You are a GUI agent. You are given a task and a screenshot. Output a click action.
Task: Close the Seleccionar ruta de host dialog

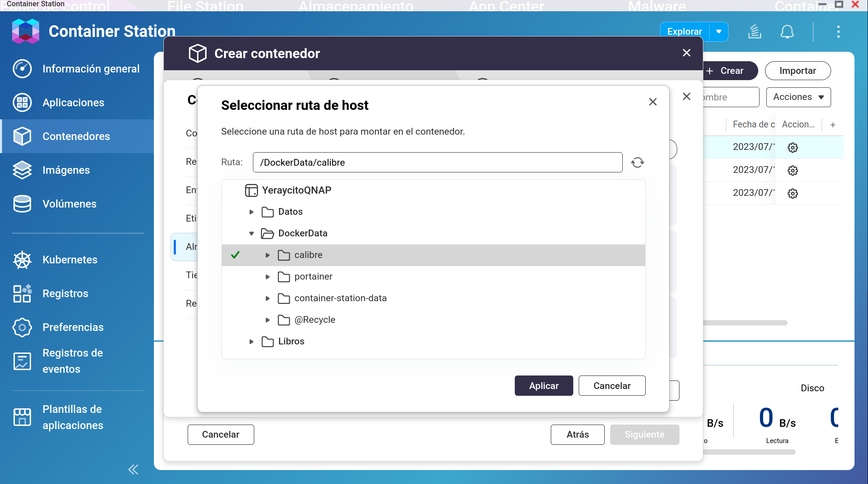[x=652, y=102]
